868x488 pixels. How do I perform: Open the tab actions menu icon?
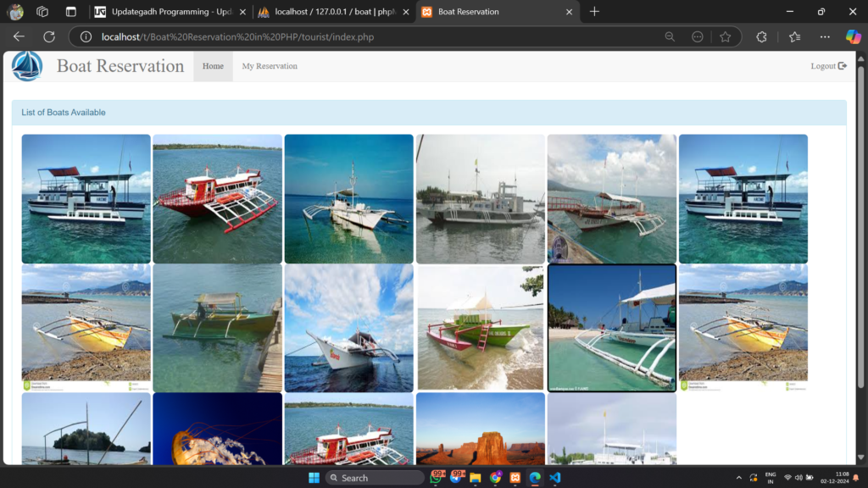click(x=71, y=12)
